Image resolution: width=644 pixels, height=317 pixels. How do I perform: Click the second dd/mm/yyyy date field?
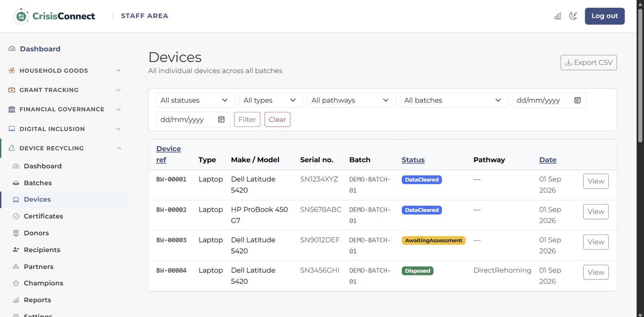[193, 119]
